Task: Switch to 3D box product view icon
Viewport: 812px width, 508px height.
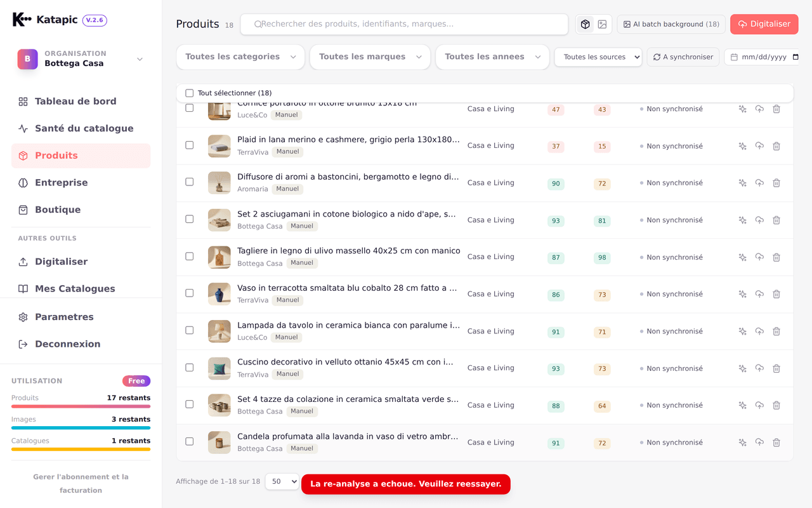Action: point(585,24)
